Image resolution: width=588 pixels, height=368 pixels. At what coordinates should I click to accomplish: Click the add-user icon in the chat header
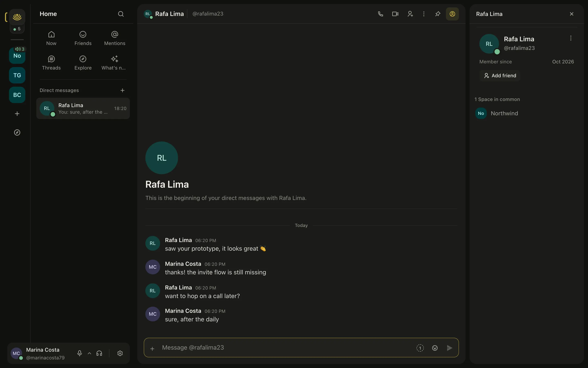pos(410,14)
